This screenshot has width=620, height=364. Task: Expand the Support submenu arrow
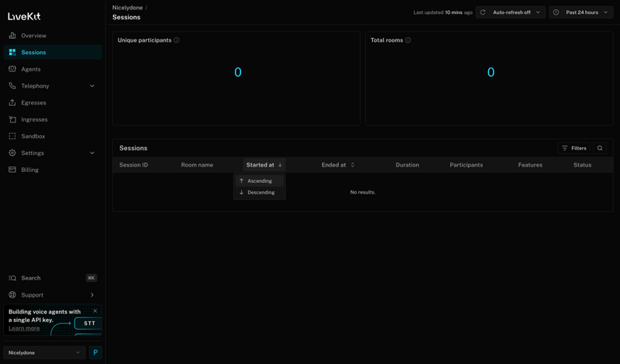pos(92,295)
